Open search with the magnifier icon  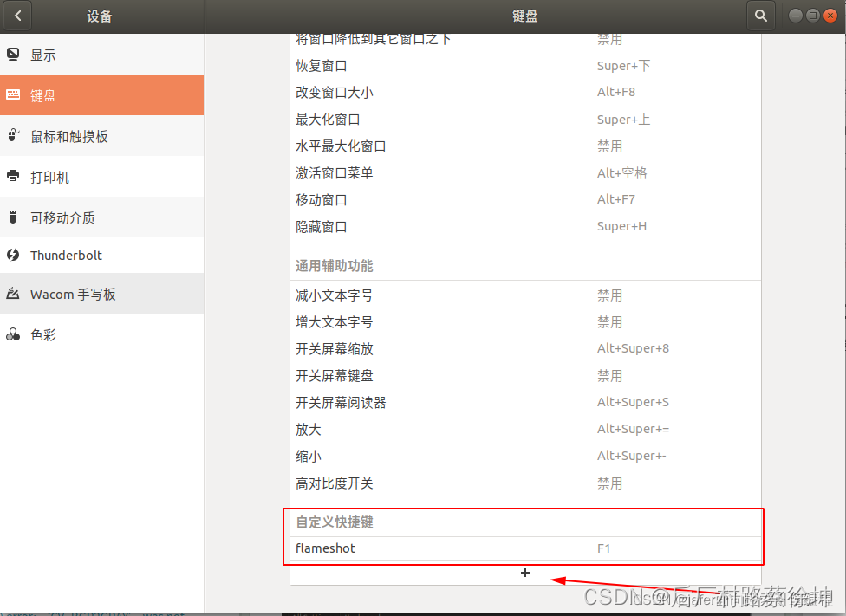[x=761, y=16]
